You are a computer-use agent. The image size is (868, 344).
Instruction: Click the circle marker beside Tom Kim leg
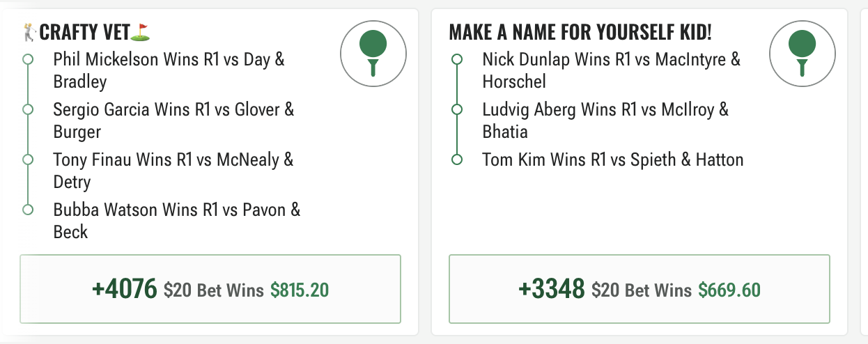pos(457,159)
